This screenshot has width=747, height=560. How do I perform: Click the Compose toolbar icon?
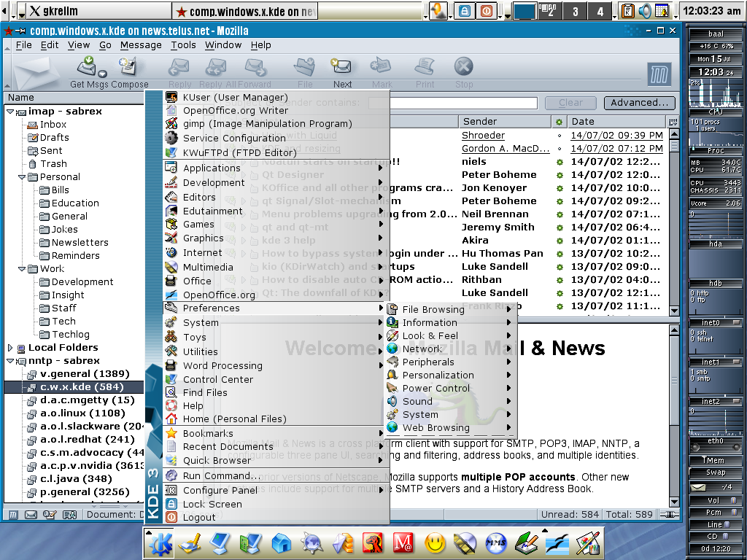click(128, 66)
